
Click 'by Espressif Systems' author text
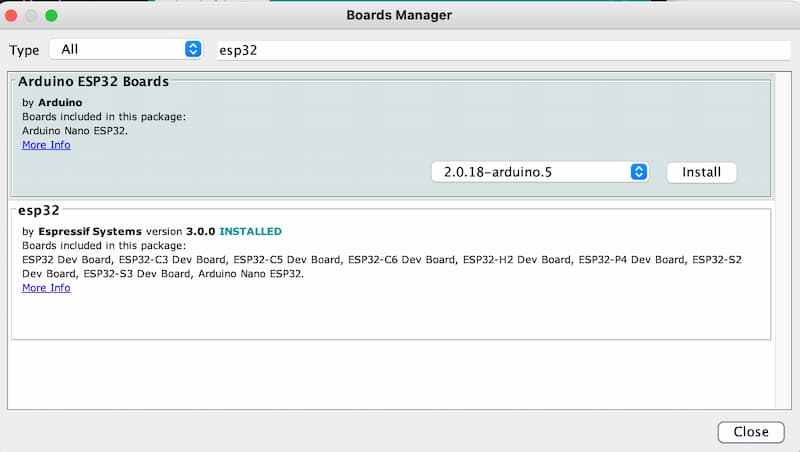click(x=82, y=231)
